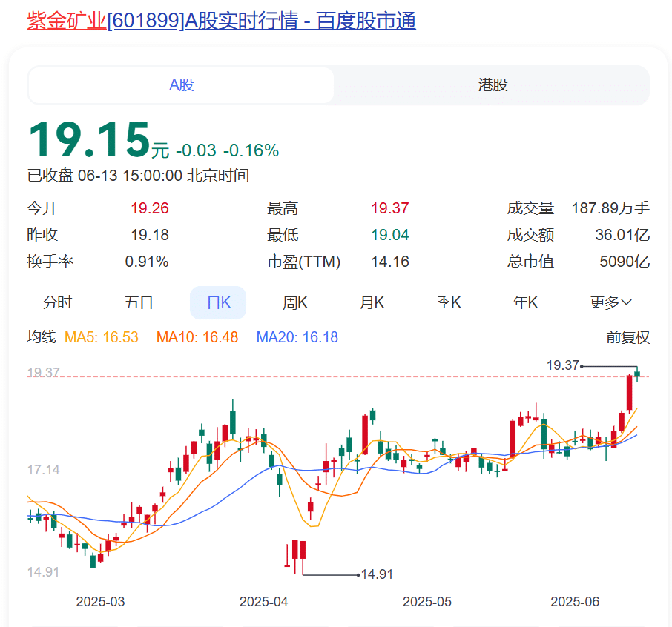Open the 五日 five-day chart
This screenshot has width=672, height=627.
pos(139,302)
